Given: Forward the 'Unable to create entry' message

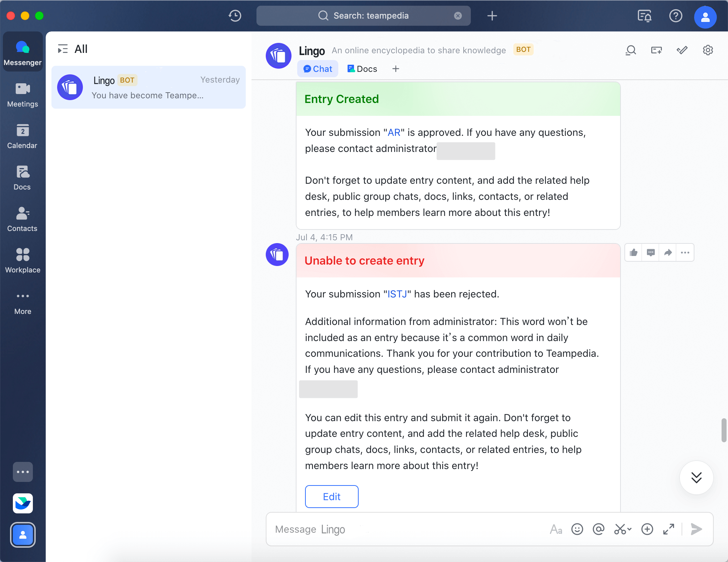Looking at the screenshot, I should (x=668, y=253).
